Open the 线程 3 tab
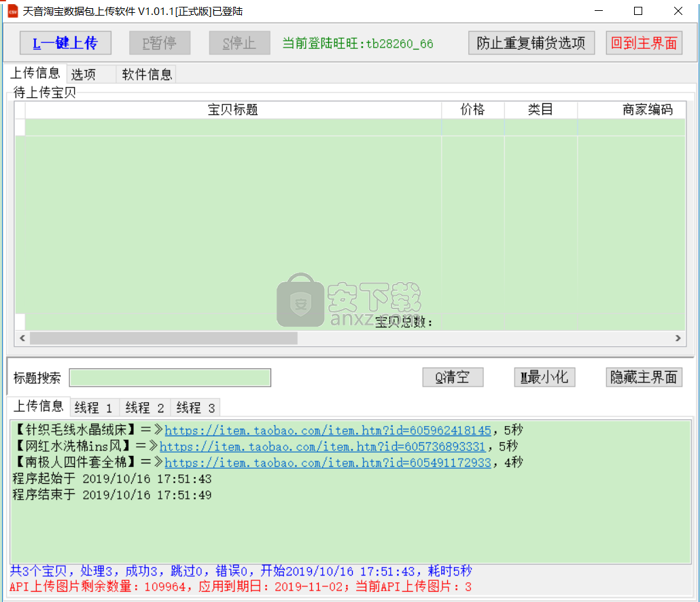This screenshot has width=700, height=602. pos(196,408)
